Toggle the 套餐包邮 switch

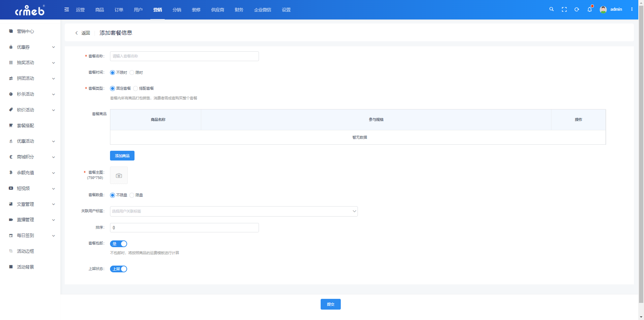119,244
